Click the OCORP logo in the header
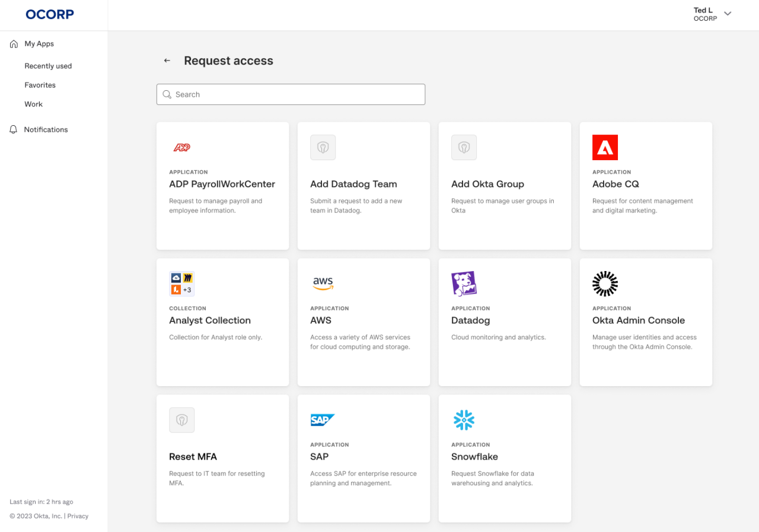The image size is (759, 532). click(x=50, y=14)
